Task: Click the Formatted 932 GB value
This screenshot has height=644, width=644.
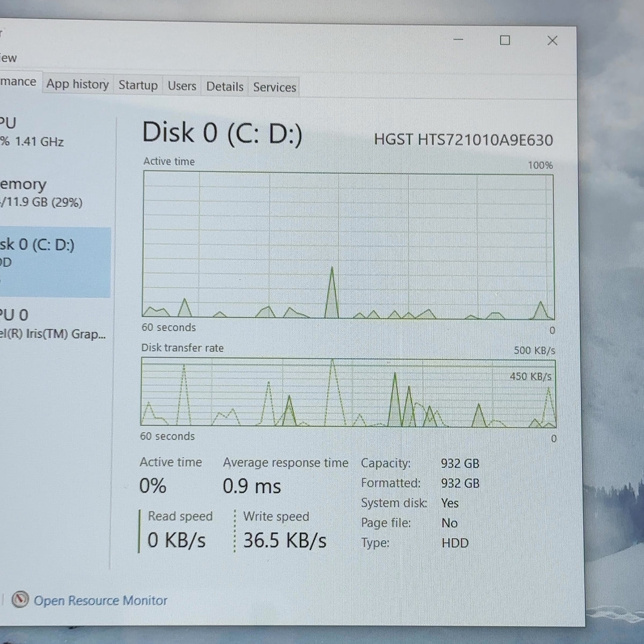Action: click(460, 484)
